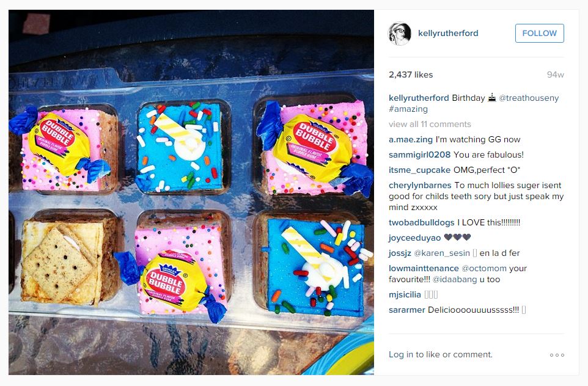Click the @karen_sesin mention

coord(442,253)
